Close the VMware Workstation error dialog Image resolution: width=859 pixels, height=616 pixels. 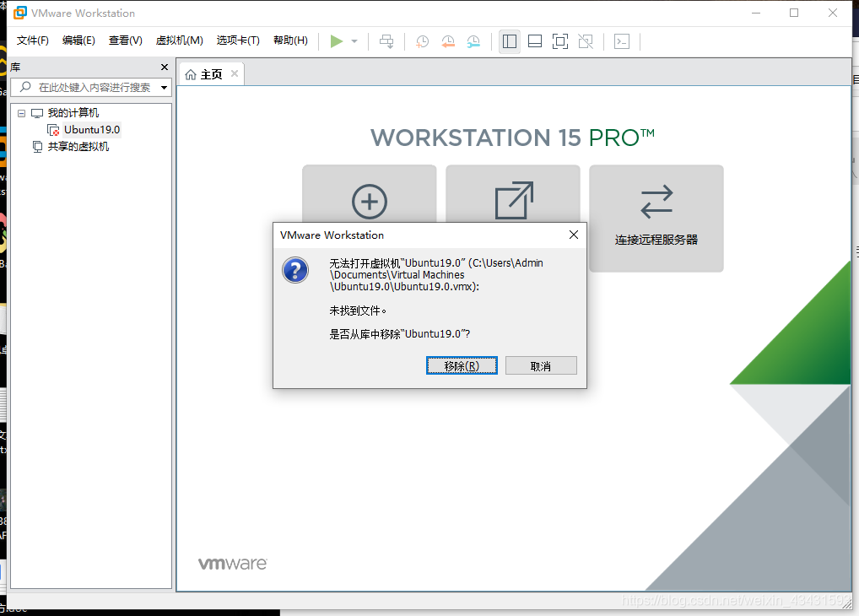pyautogui.click(x=574, y=235)
